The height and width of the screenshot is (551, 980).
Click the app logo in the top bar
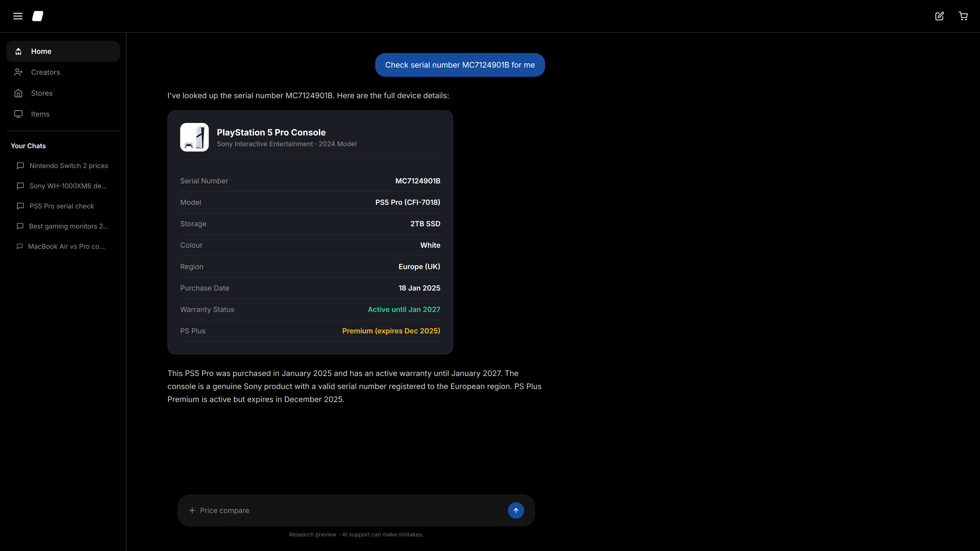(38, 16)
